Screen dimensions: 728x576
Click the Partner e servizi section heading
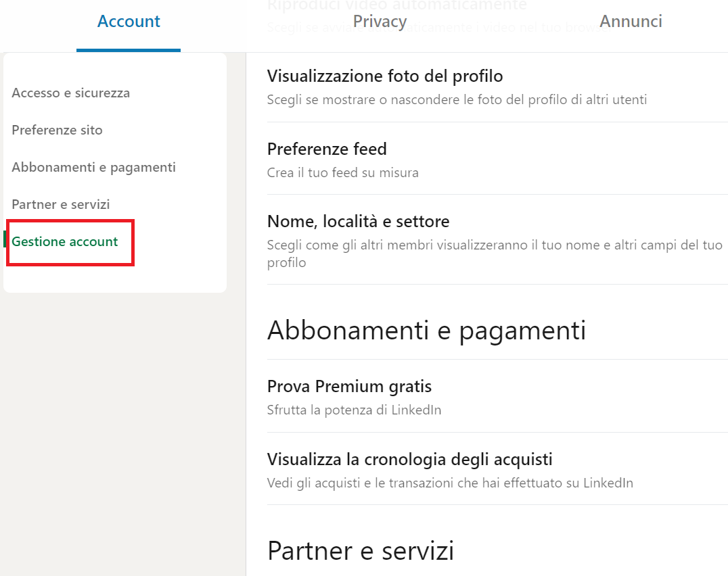tap(361, 550)
